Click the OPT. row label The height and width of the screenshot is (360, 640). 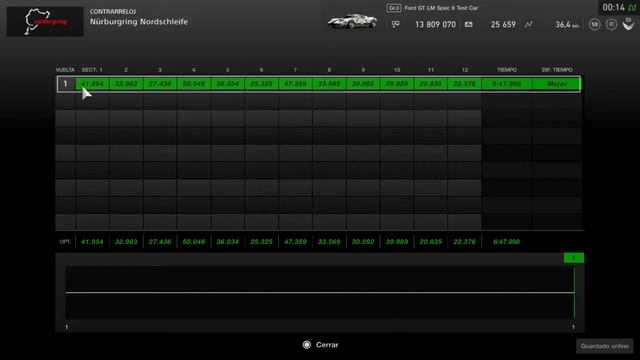(x=65, y=242)
